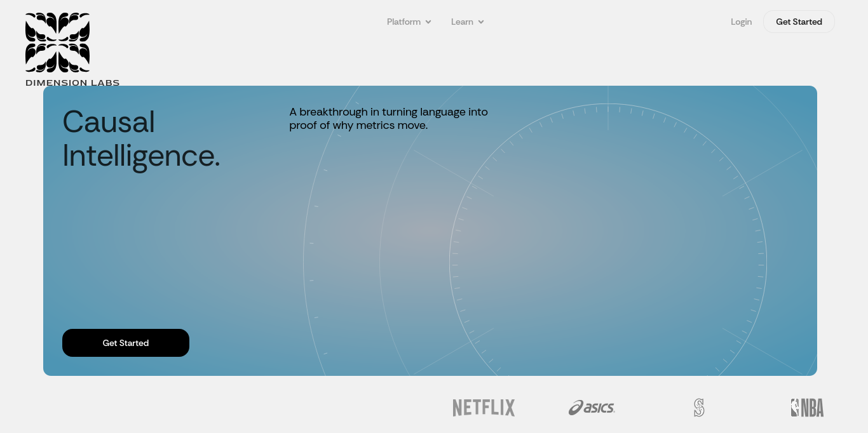This screenshot has width=868, height=433.
Task: Click the black Get Started hero button
Action: pos(126,343)
